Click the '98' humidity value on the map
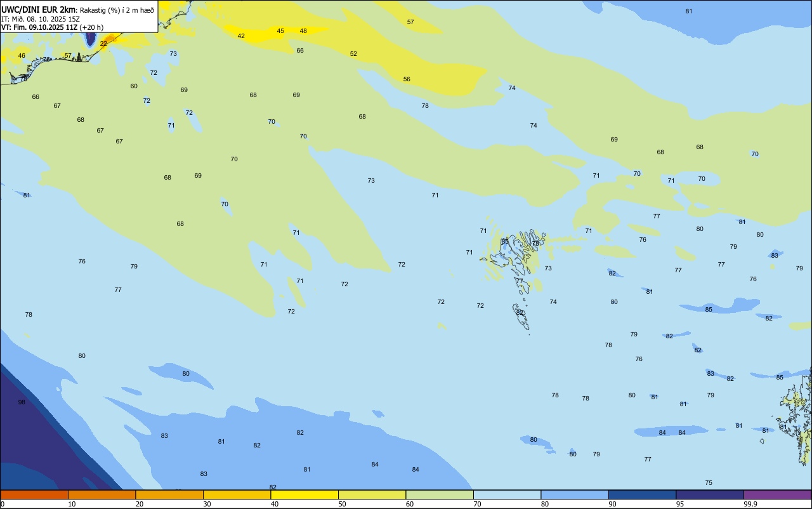 pyautogui.click(x=22, y=402)
